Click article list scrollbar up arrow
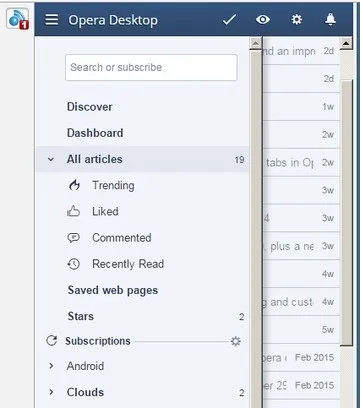 pos(346,43)
